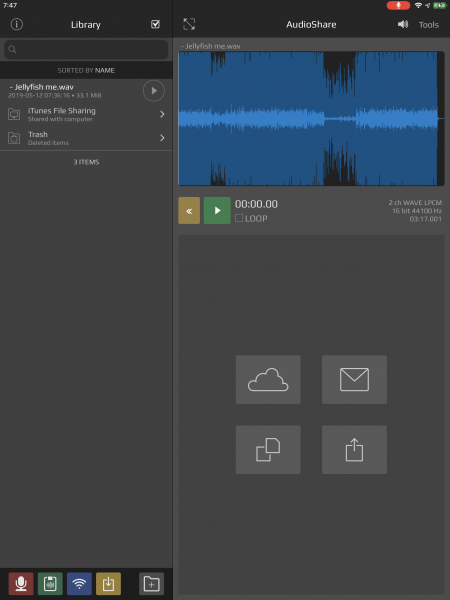Select the Jellyfish me.wav file row
The height and width of the screenshot is (600, 450).
pyautogui.click(x=86, y=91)
